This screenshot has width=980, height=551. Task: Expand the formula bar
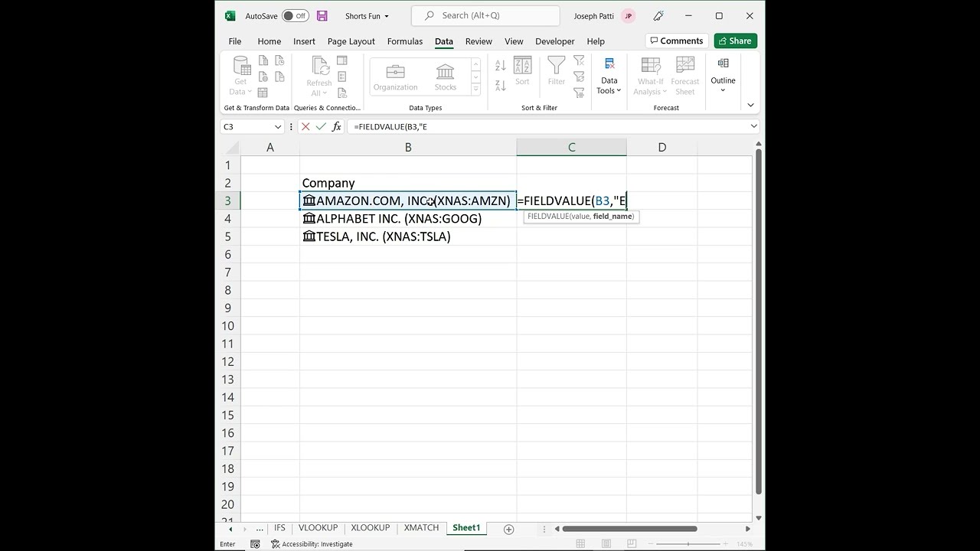click(754, 126)
